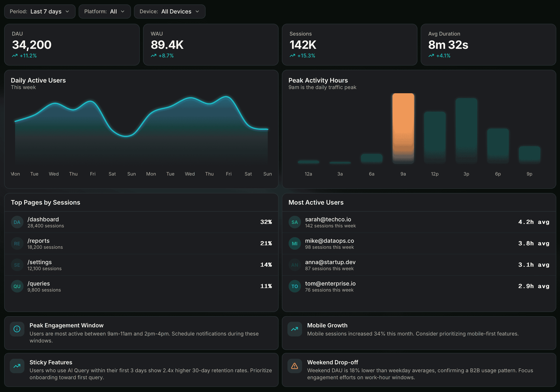The width and height of the screenshot is (560, 392).
Task: Click the 3p activity bar
Action: point(466,130)
